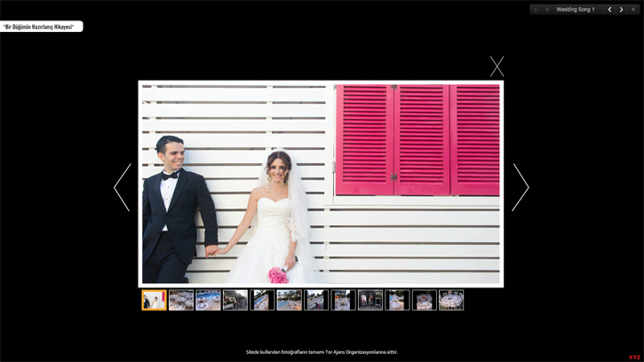Close the photo lightbox with the X
The height and width of the screenshot is (362, 644).
(497, 67)
